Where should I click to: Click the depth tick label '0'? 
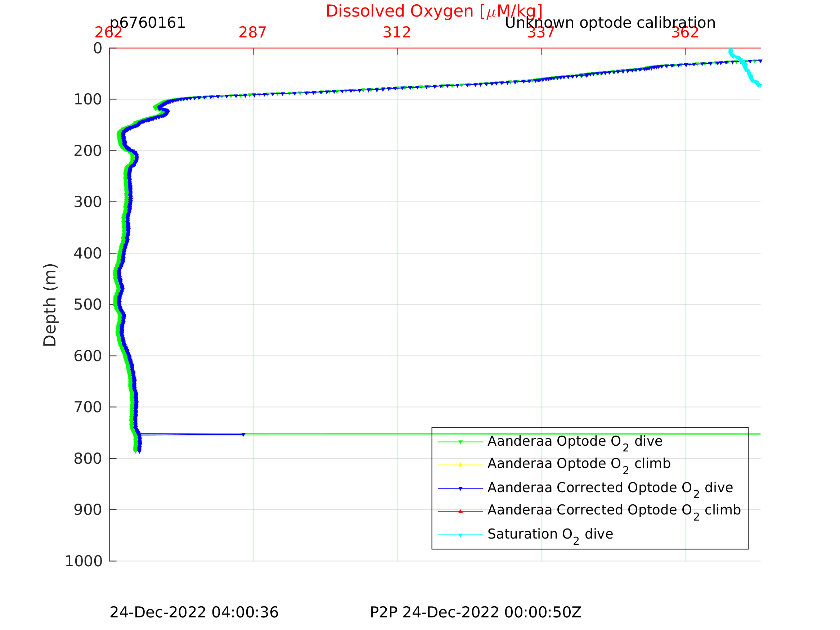pos(98,48)
